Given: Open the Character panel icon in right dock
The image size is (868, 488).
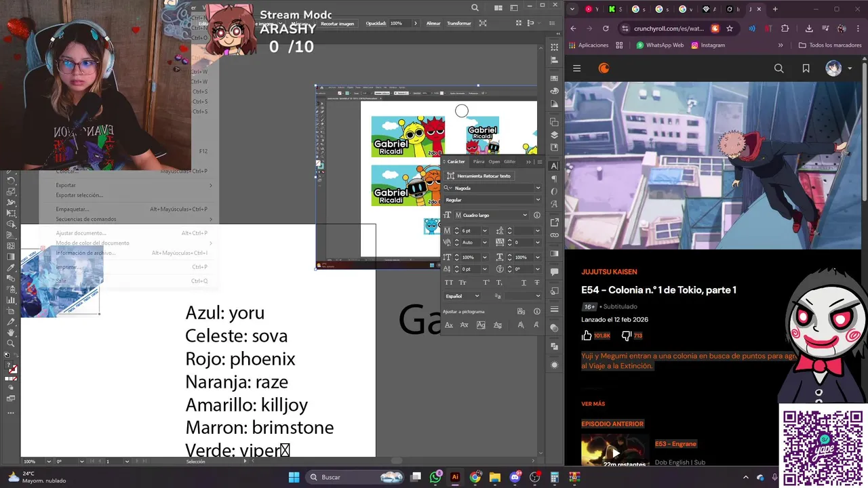Looking at the screenshot, I should click(x=554, y=166).
